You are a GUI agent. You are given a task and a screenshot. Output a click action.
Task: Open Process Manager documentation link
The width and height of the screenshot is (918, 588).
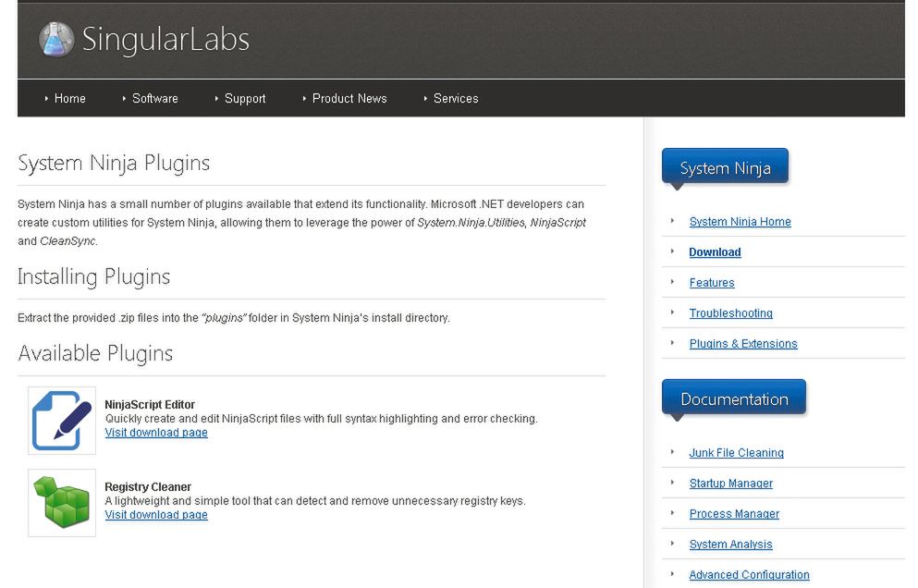pyautogui.click(x=734, y=514)
